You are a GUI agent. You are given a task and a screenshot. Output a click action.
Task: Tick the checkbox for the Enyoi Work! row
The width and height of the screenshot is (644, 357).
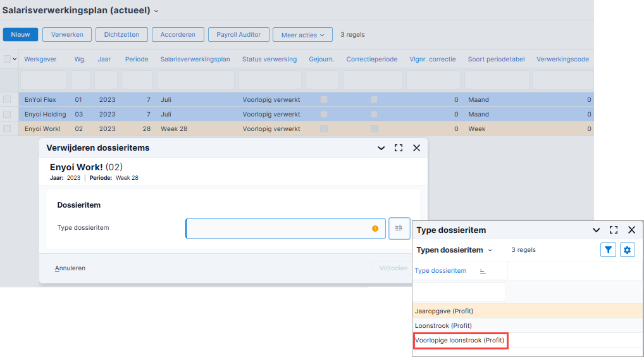click(7, 128)
